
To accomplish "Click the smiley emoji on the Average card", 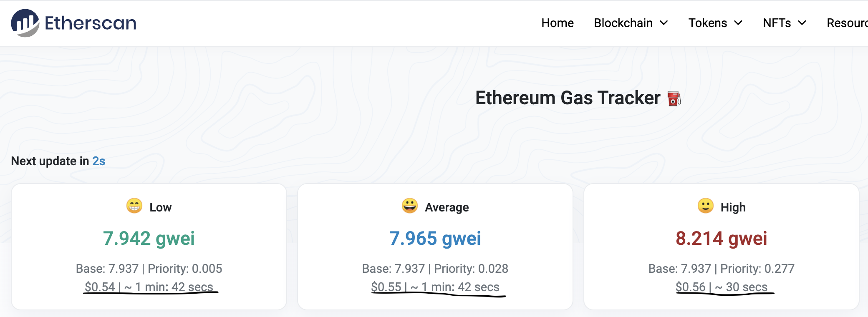I will (409, 206).
